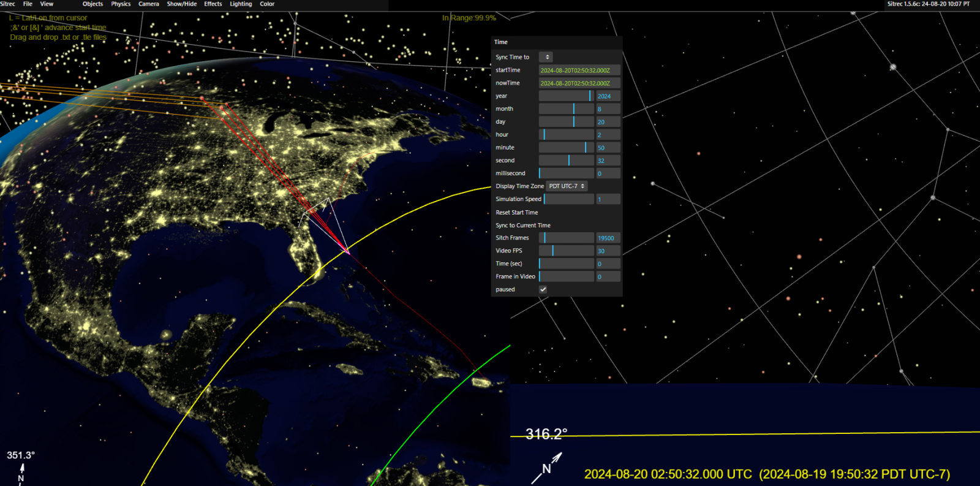980x486 pixels.
Task: Collapse the Time panel header
Action: coord(501,42)
